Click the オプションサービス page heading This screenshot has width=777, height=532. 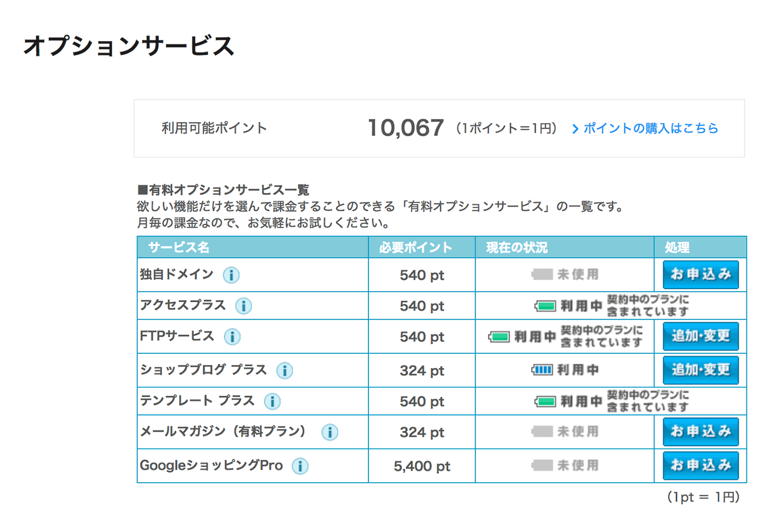click(x=129, y=45)
